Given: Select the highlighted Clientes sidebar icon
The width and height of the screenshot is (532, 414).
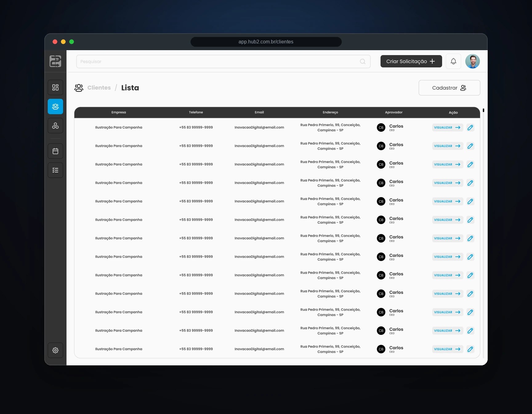Looking at the screenshot, I should point(55,107).
